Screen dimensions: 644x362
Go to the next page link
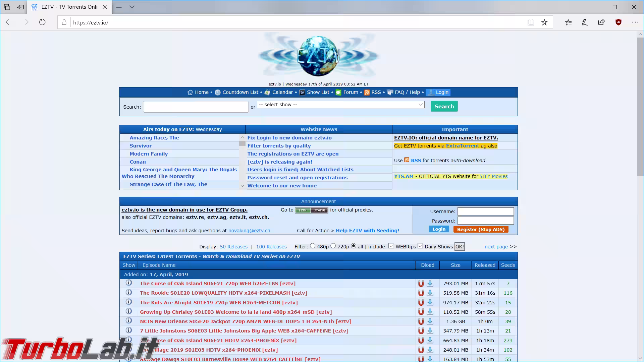pyautogui.click(x=496, y=247)
